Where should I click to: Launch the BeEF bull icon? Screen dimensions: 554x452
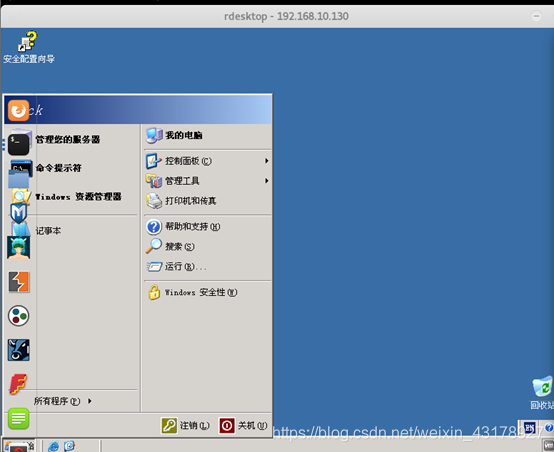click(x=18, y=350)
